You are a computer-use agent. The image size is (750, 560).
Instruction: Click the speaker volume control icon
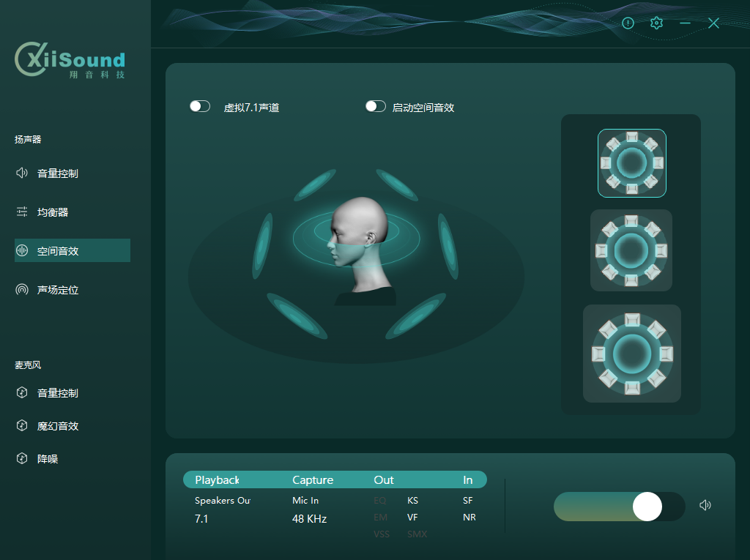click(x=22, y=173)
